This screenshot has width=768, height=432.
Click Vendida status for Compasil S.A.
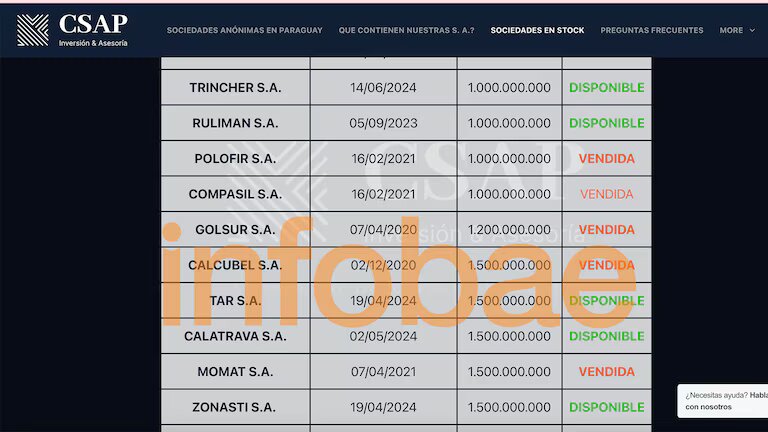(x=606, y=194)
